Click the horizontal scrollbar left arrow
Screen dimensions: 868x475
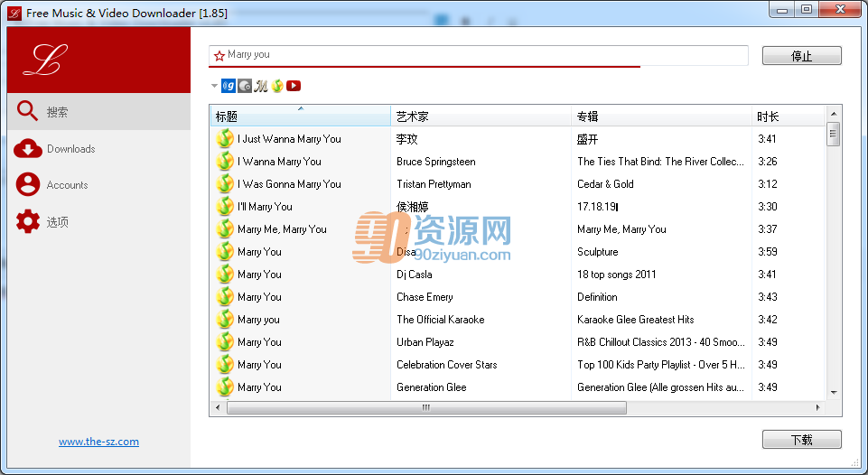tap(218, 408)
